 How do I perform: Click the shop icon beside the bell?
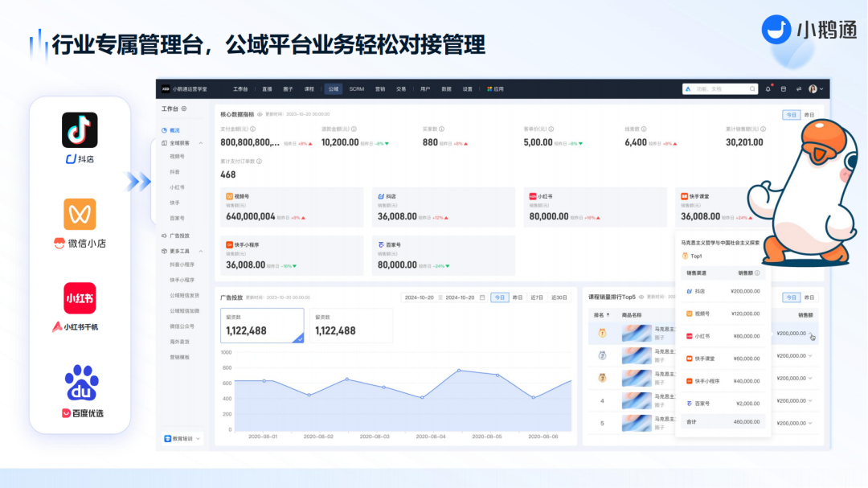pyautogui.click(x=784, y=88)
